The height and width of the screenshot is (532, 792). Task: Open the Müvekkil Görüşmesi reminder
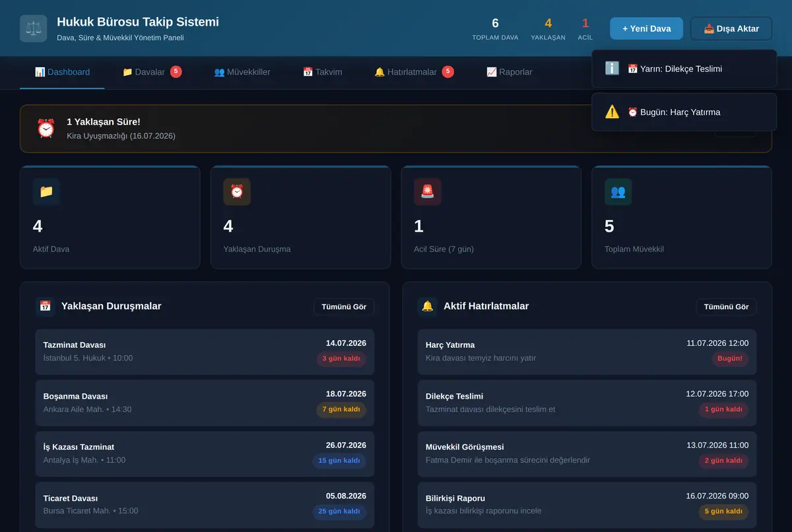587,453
